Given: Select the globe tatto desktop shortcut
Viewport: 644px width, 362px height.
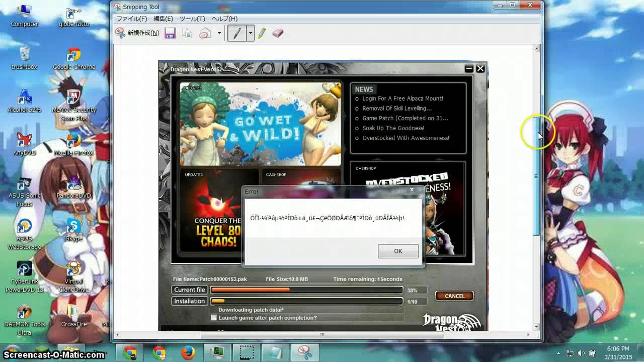Looking at the screenshot, I should tap(74, 17).
